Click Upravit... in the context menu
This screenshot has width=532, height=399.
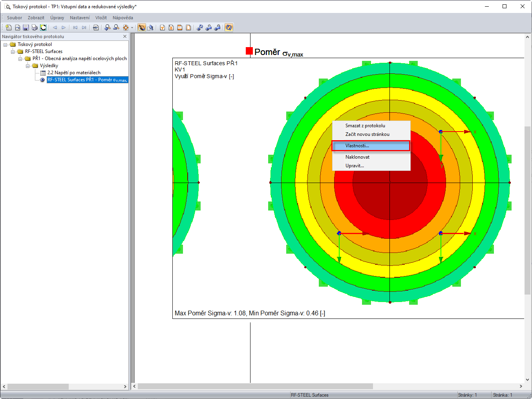click(x=355, y=166)
